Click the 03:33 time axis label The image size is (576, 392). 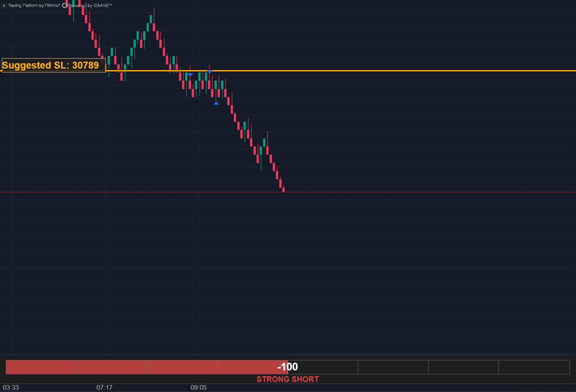click(x=11, y=387)
